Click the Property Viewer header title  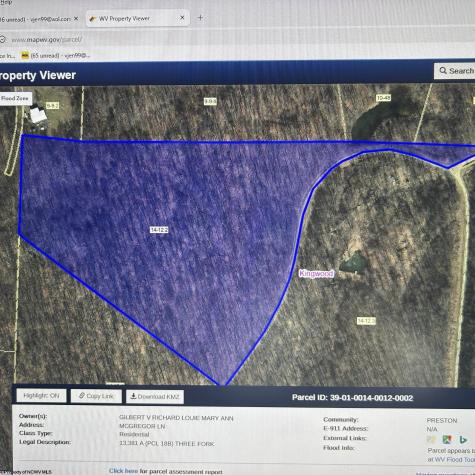click(38, 75)
